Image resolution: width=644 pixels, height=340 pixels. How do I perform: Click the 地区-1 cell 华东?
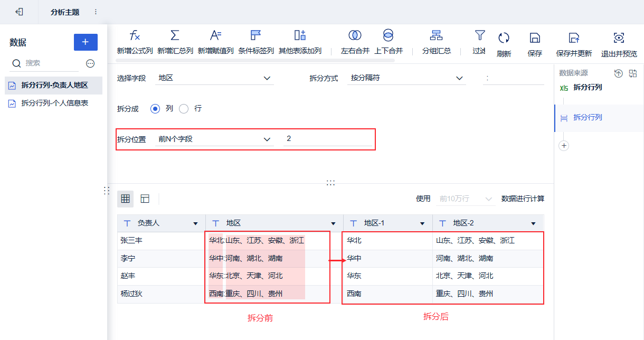pyautogui.click(x=388, y=276)
